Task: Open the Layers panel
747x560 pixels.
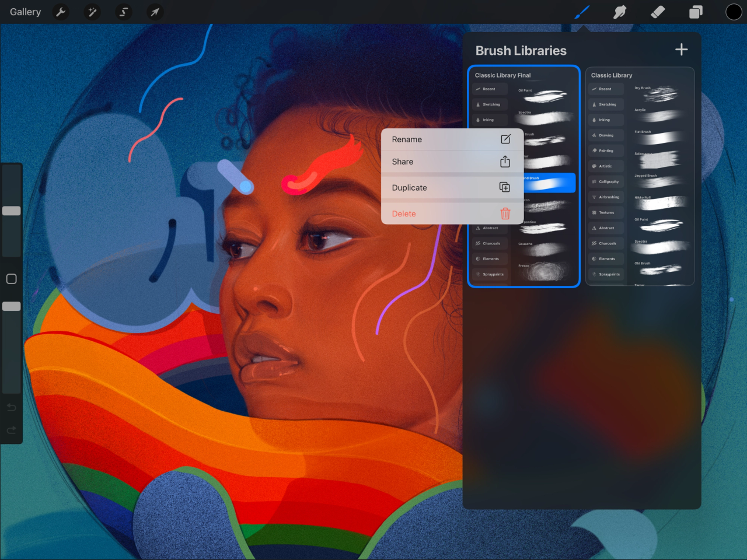Action: (696, 12)
